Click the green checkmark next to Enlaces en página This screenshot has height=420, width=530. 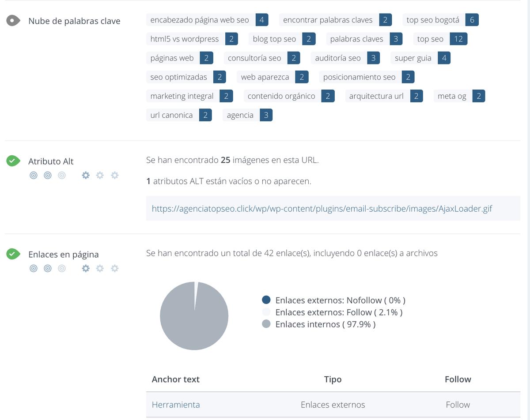point(13,254)
